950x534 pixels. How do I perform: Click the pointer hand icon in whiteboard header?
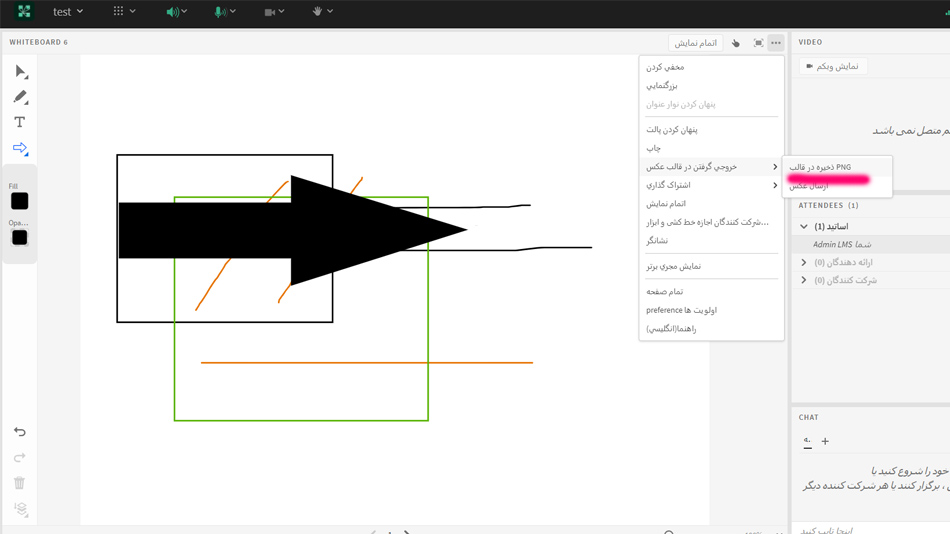click(x=736, y=43)
